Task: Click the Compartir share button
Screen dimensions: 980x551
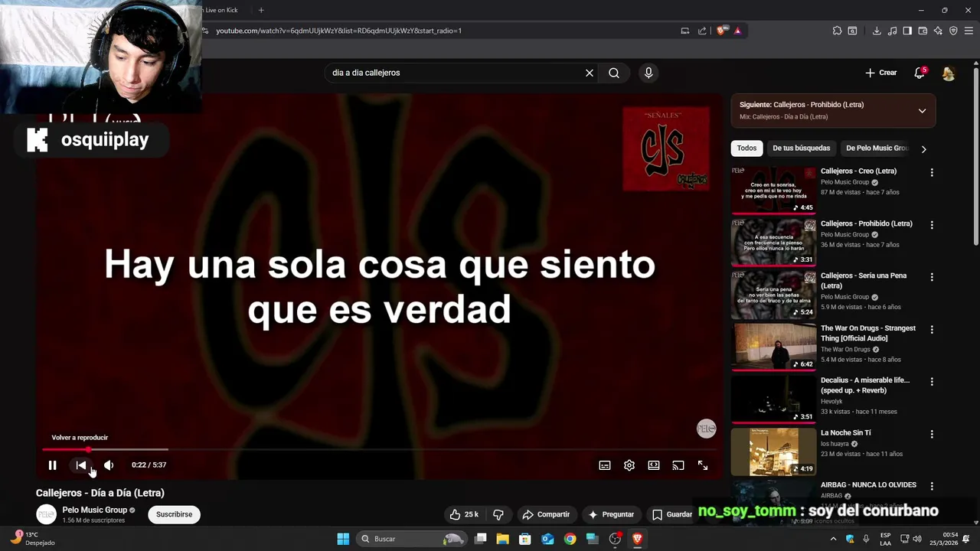Action: [546, 514]
